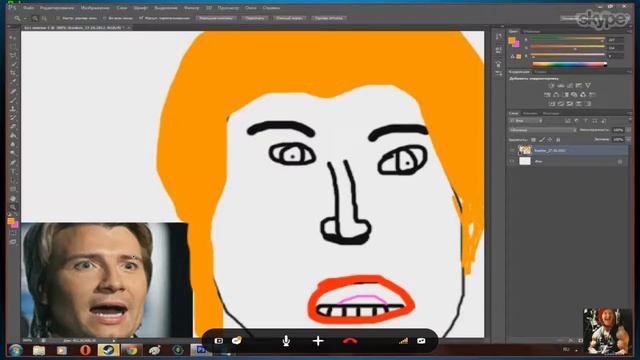This screenshot has width=640, height=360.
Task: Click 'Подогнать' button
Action: (x=255, y=18)
